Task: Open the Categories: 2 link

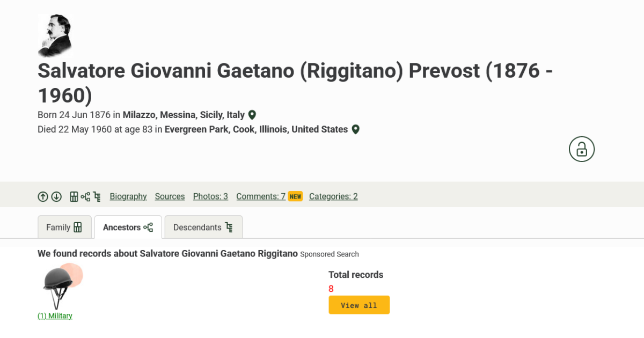Action: (x=333, y=196)
